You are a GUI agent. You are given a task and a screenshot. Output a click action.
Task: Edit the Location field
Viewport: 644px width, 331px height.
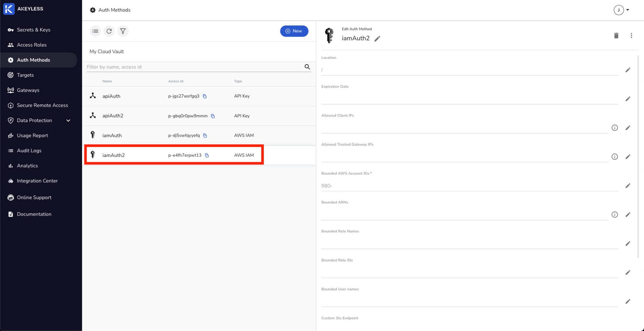(628, 70)
